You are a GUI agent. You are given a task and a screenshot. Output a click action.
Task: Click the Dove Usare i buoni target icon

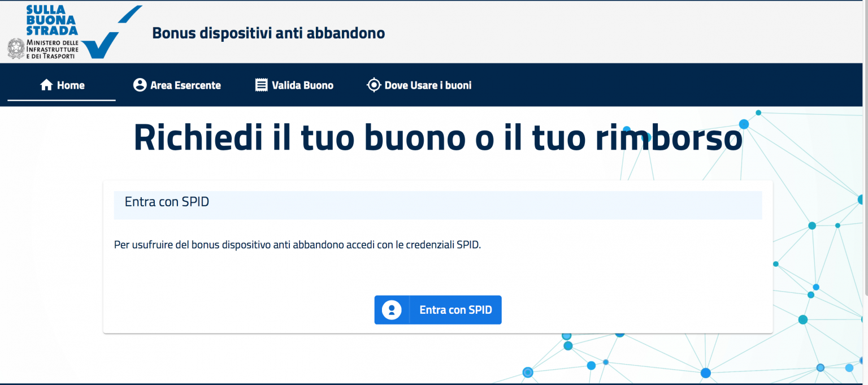[x=374, y=85]
